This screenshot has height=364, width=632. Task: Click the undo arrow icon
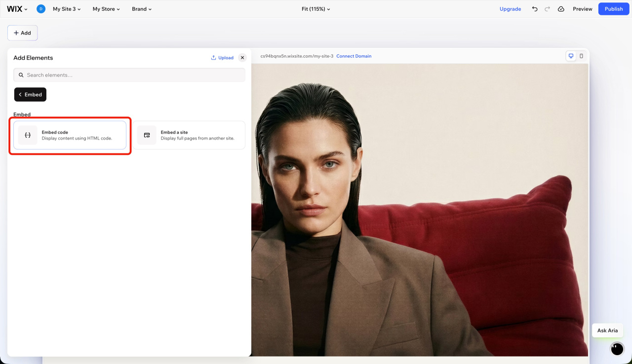click(x=535, y=9)
